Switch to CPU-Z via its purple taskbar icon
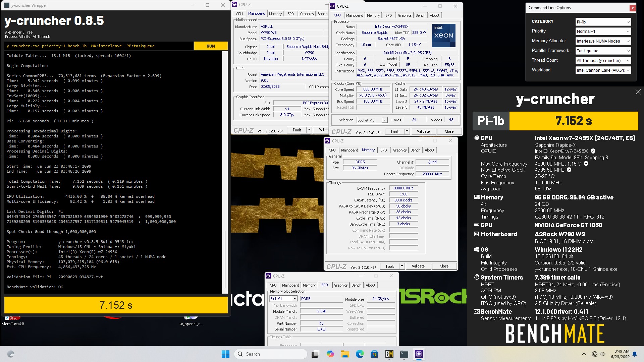The width and height of the screenshot is (644, 362). (419, 354)
